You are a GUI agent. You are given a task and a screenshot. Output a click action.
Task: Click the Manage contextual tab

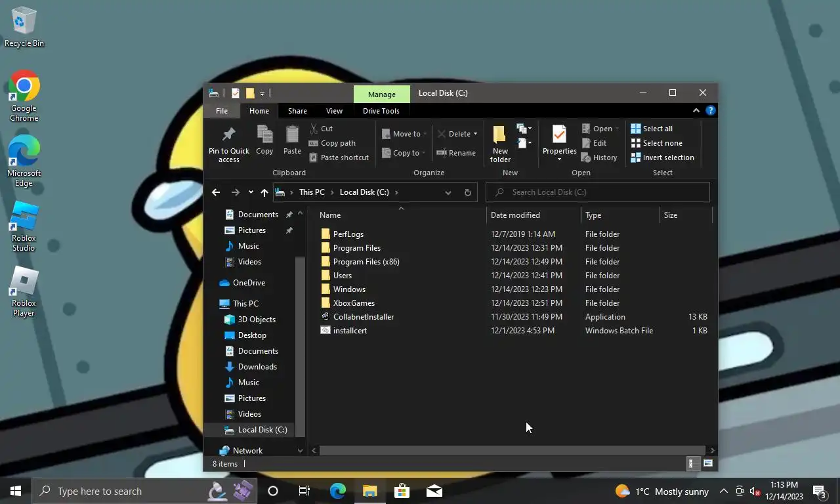382,94
